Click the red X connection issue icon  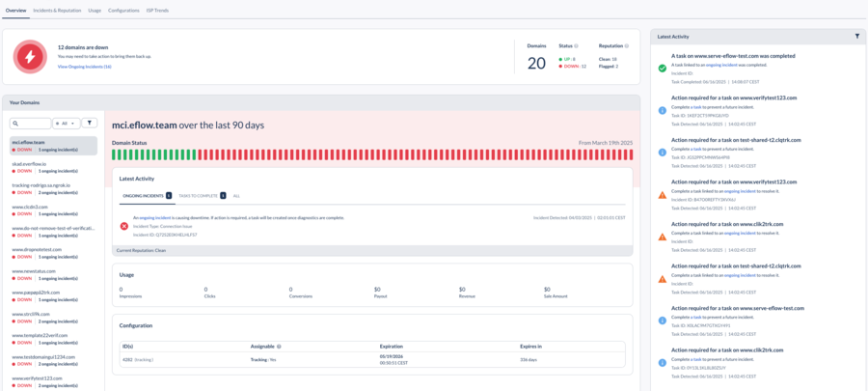(x=123, y=226)
